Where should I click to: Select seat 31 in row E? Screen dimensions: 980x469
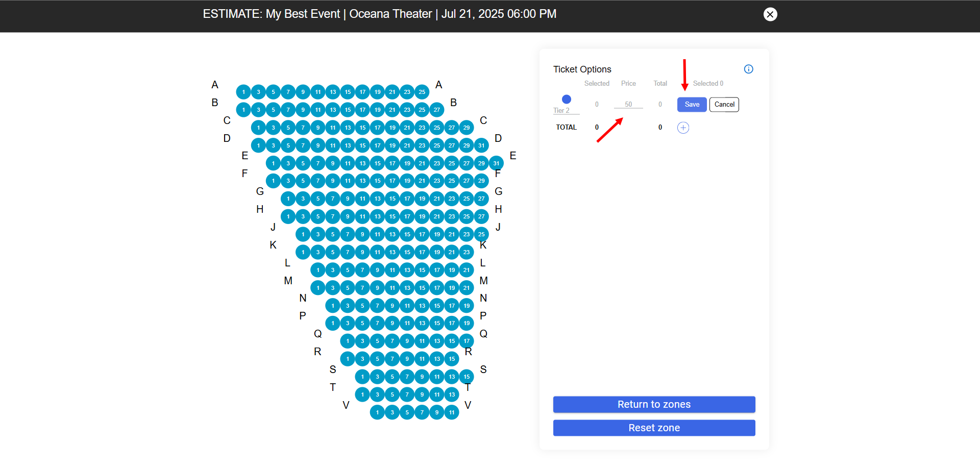click(496, 163)
